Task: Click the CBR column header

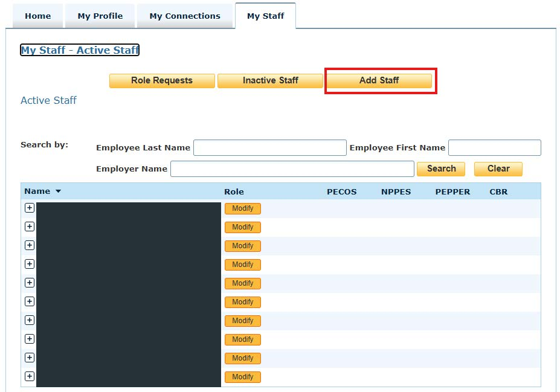Action: 498,191
